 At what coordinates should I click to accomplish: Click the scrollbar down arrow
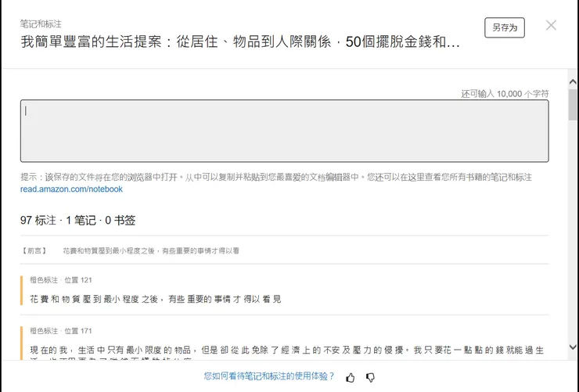coord(573,347)
